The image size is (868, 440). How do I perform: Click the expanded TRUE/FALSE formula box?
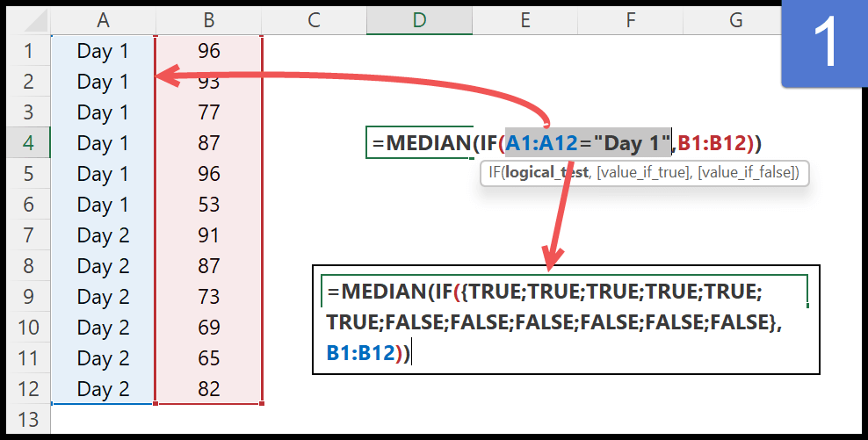point(566,320)
